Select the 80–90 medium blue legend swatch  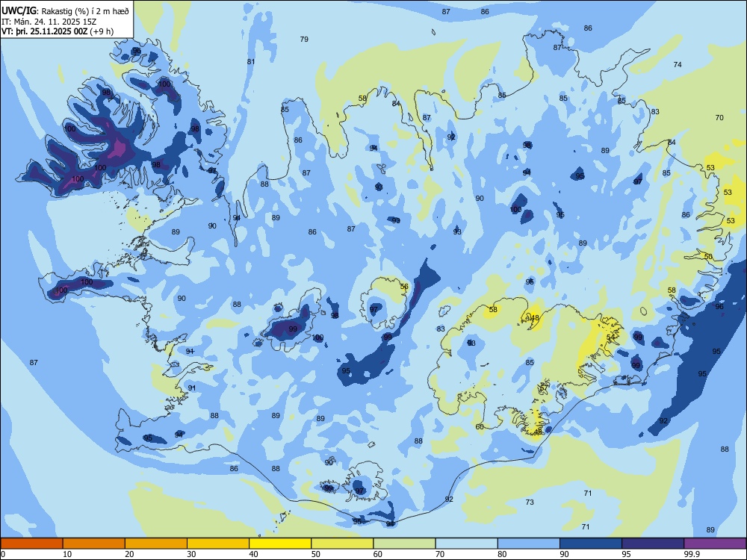coord(529,544)
